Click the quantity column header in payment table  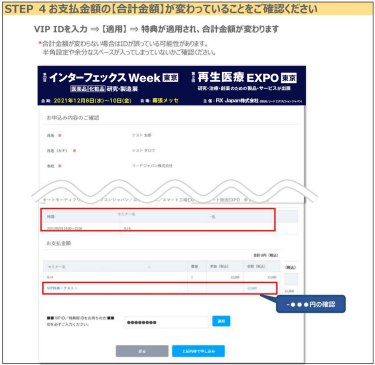point(195,266)
